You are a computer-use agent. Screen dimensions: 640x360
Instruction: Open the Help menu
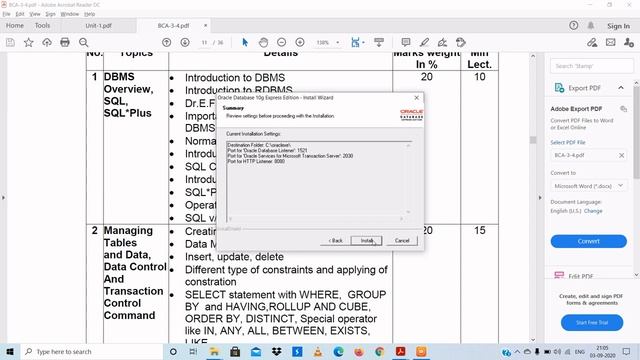[x=89, y=14]
